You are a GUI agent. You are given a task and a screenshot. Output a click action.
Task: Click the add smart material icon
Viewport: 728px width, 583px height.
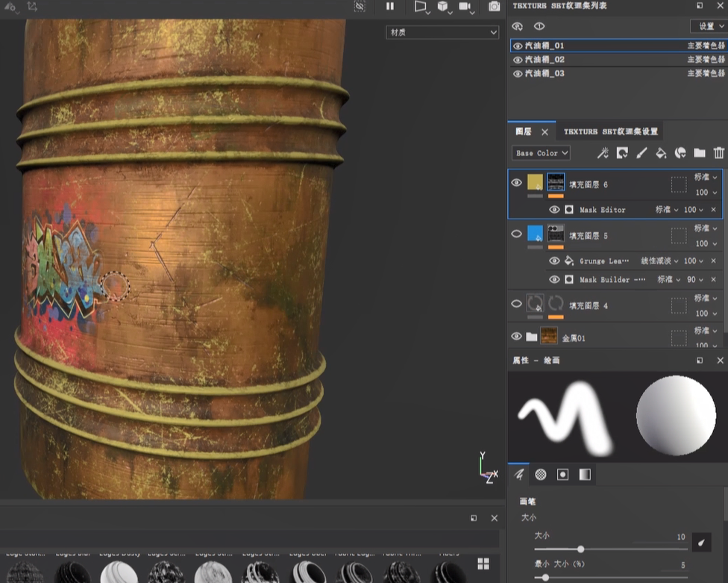point(680,153)
